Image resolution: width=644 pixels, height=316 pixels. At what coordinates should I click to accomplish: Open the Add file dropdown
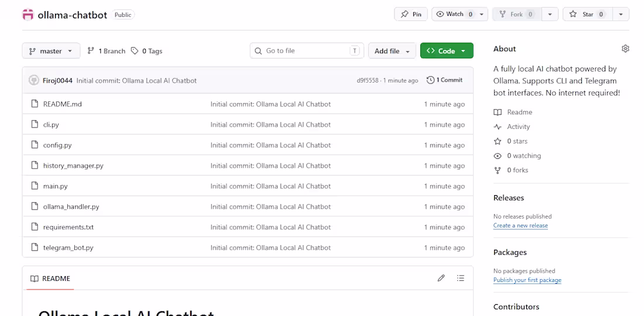tap(392, 51)
